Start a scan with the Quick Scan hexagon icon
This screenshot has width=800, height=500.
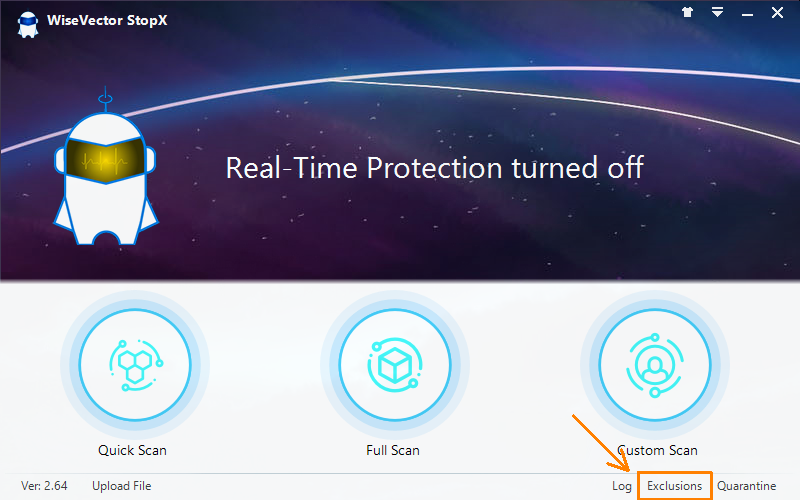135,365
